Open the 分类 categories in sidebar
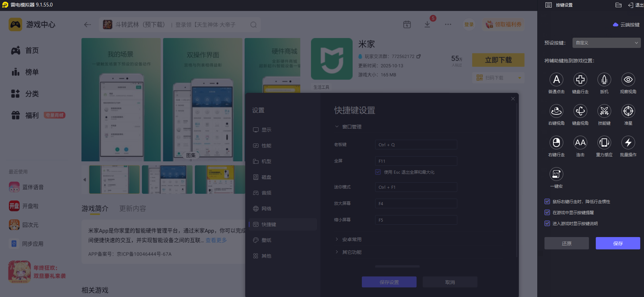This screenshot has width=644, height=297. [25, 94]
